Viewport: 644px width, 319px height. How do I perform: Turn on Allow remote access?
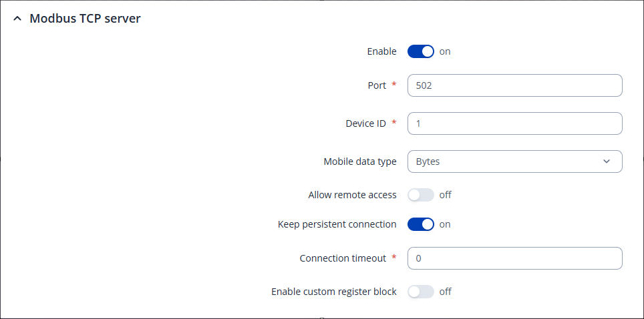tap(421, 196)
